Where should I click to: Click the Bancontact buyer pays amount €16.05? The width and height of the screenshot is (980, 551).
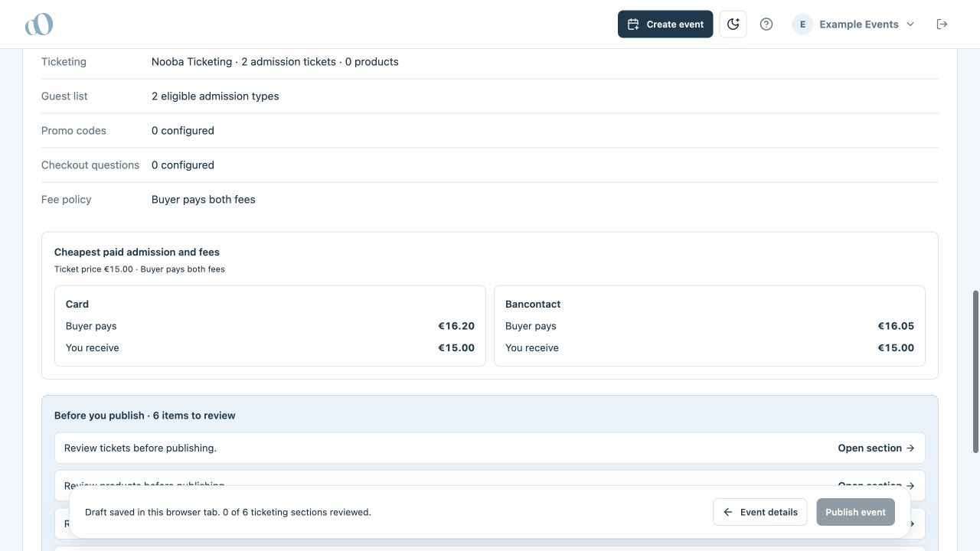[896, 326]
